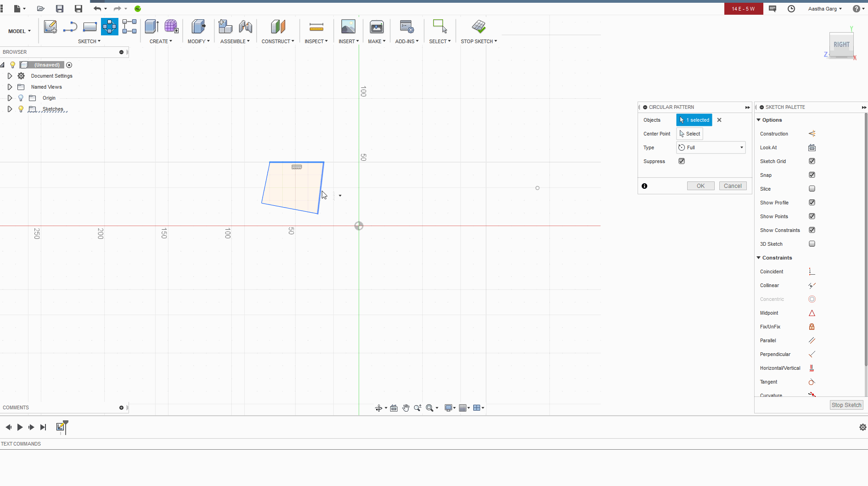Viewport: 868px width, 486px height.
Task: Expand the Sketches tree node
Action: point(10,109)
